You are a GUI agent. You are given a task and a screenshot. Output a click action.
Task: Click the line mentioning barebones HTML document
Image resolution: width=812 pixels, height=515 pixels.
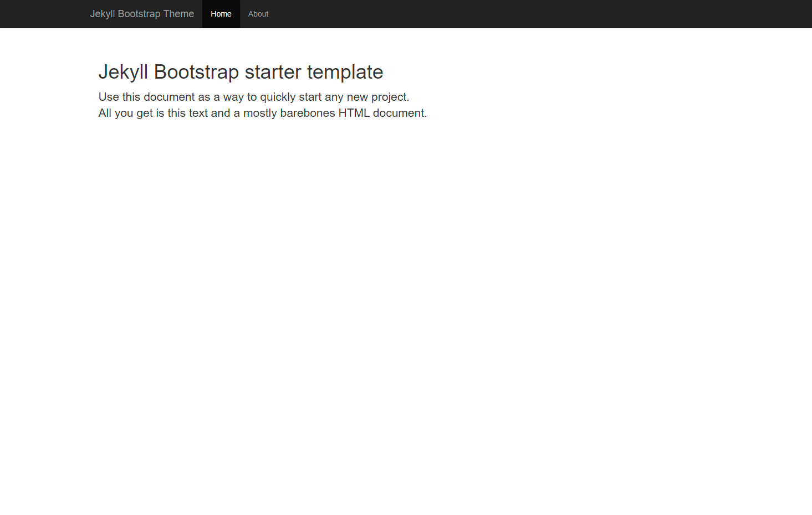coord(262,112)
